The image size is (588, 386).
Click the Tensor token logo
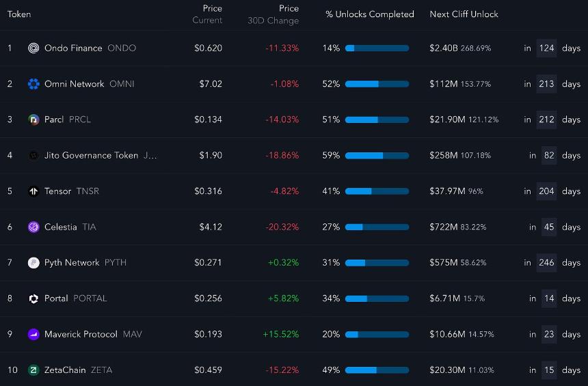34,191
